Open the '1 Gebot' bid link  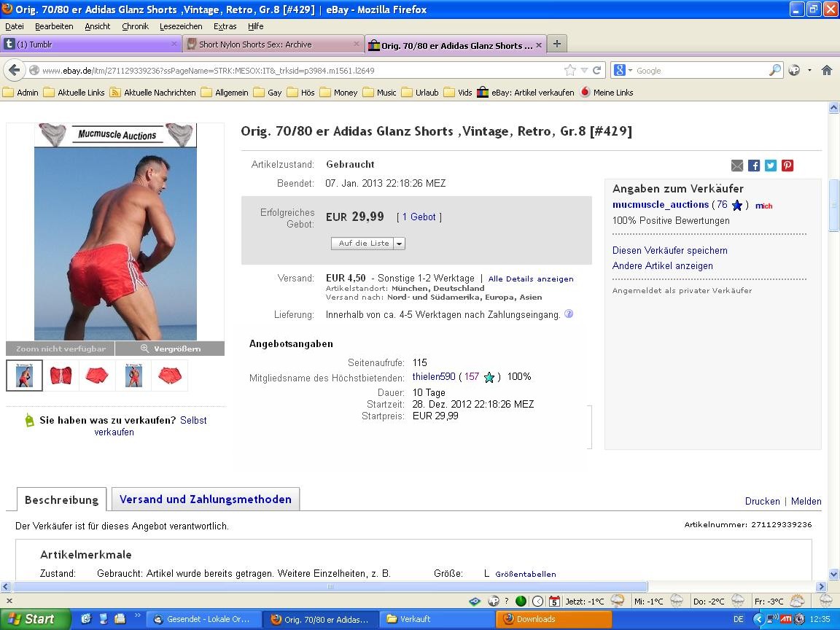point(419,217)
